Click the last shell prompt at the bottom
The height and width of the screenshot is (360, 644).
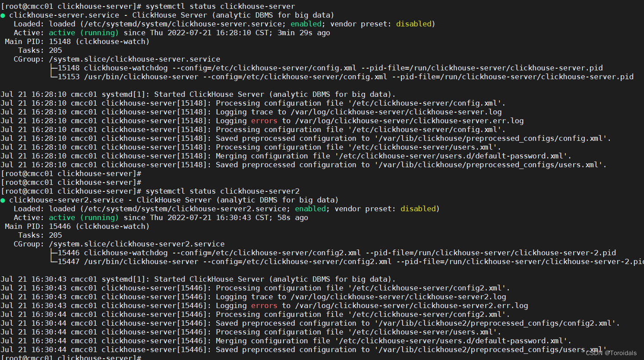point(70,357)
